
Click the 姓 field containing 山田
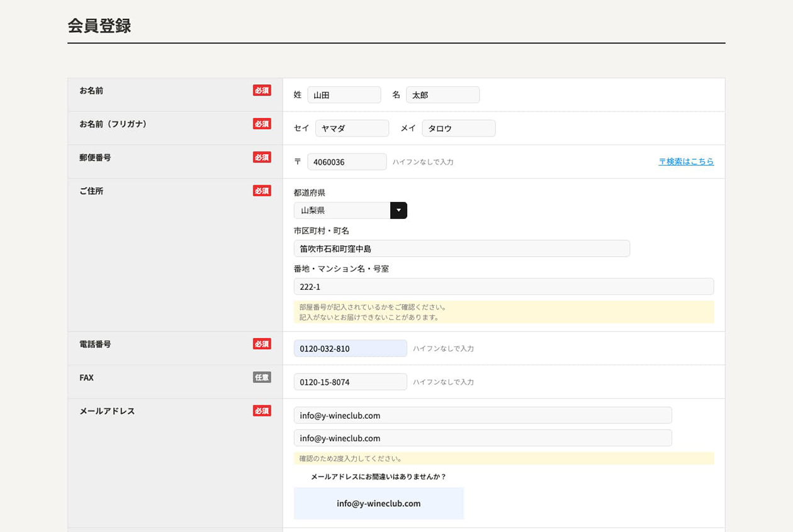(x=344, y=95)
